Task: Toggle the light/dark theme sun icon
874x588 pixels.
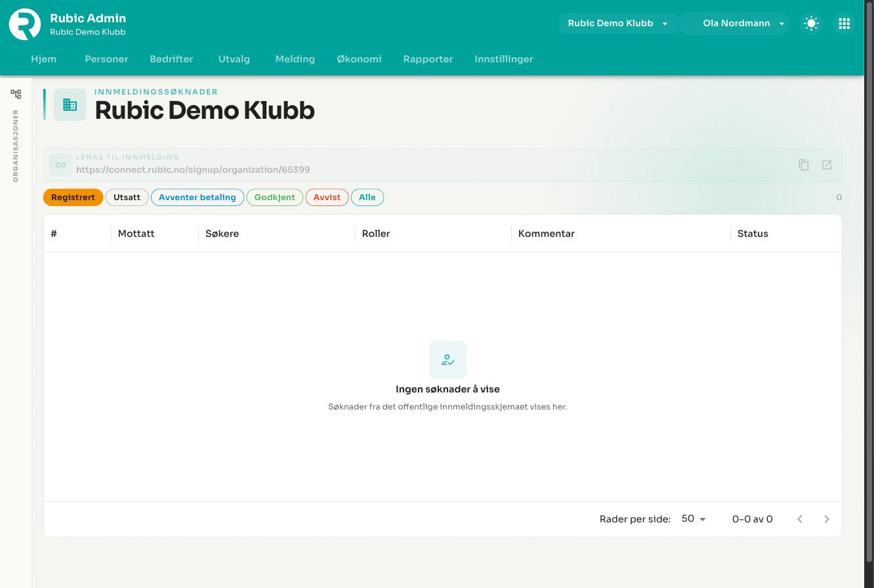Action: click(x=811, y=24)
